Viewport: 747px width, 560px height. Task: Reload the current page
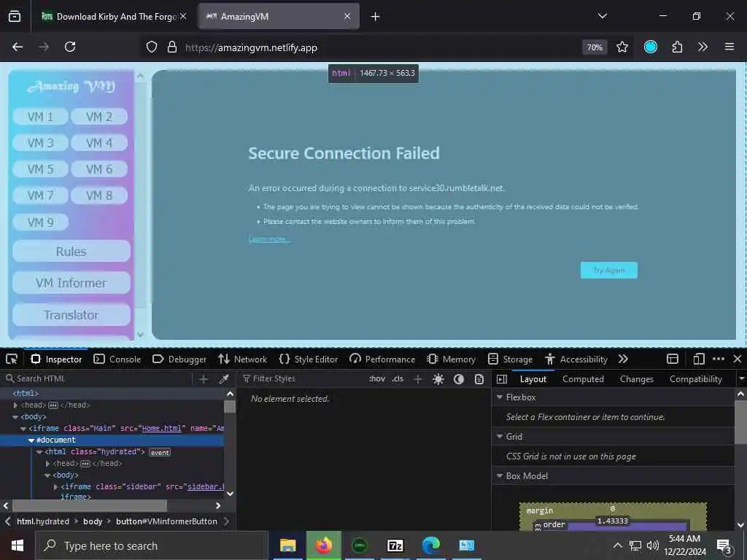click(70, 47)
